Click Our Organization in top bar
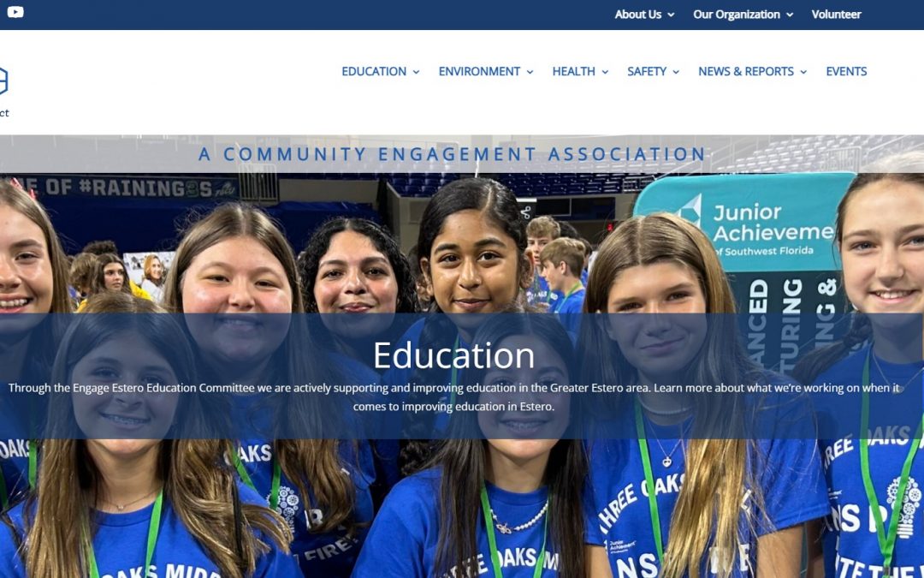 [x=736, y=15]
